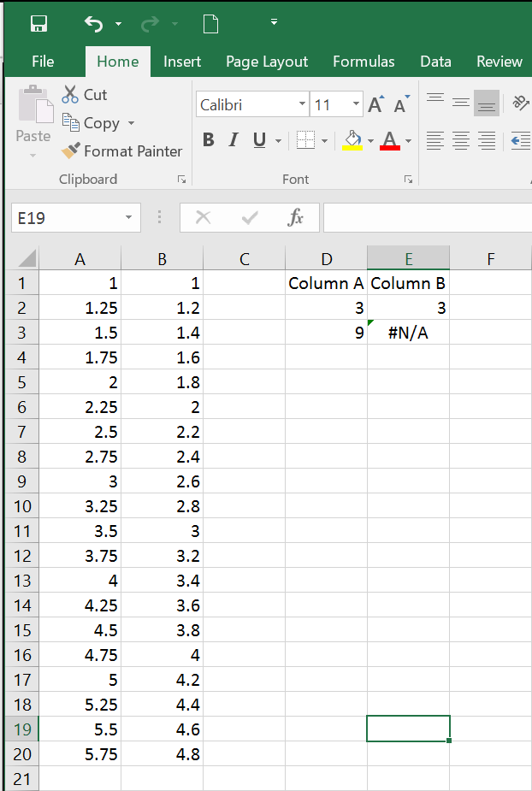Viewport: 532px width, 791px height.
Task: Increase font size with large A icon
Action: click(376, 104)
